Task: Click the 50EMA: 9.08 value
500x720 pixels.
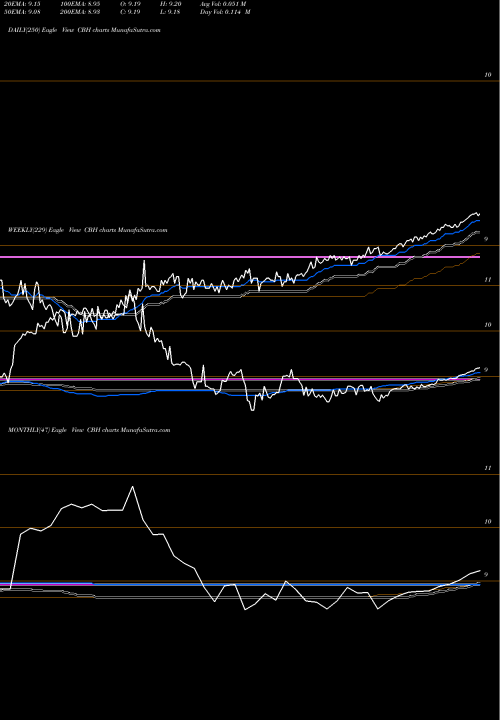Action: tap(24, 12)
